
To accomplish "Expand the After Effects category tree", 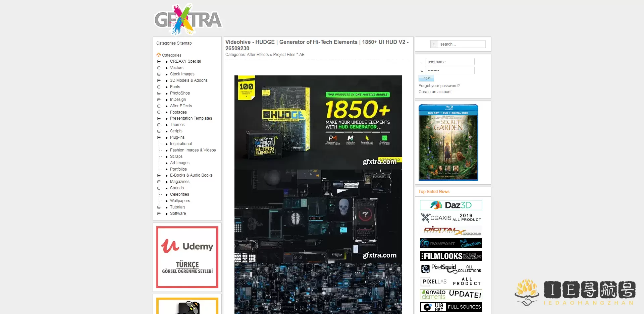I will coord(159,106).
